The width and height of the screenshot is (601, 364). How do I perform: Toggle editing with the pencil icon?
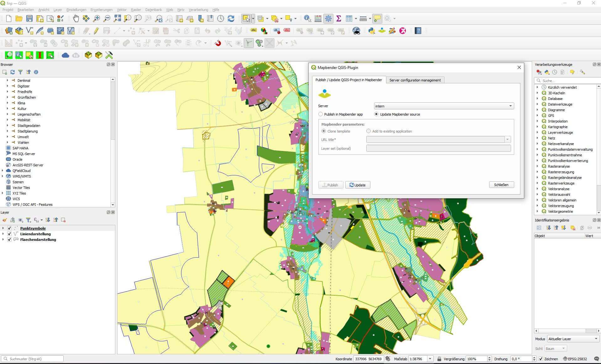pyautogui.click(x=95, y=30)
